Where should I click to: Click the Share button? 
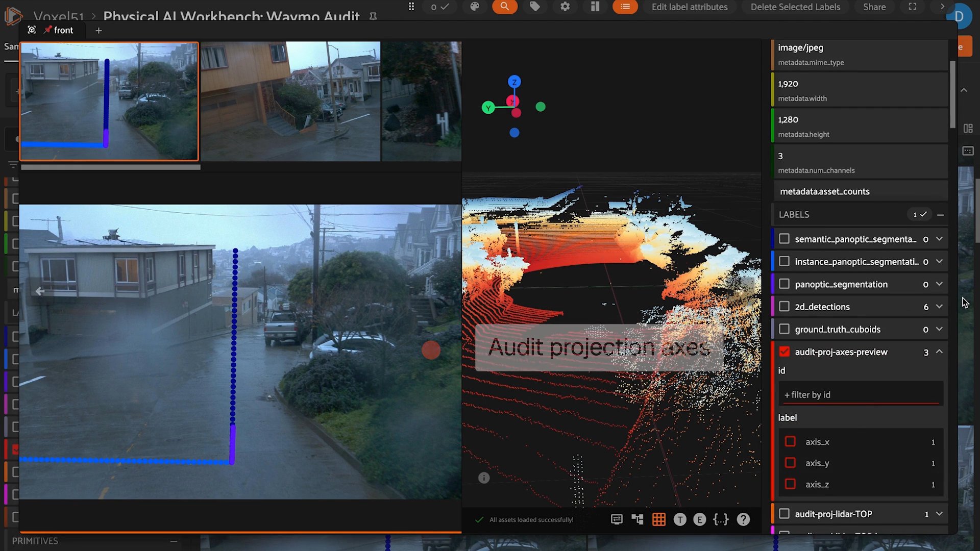(x=874, y=7)
